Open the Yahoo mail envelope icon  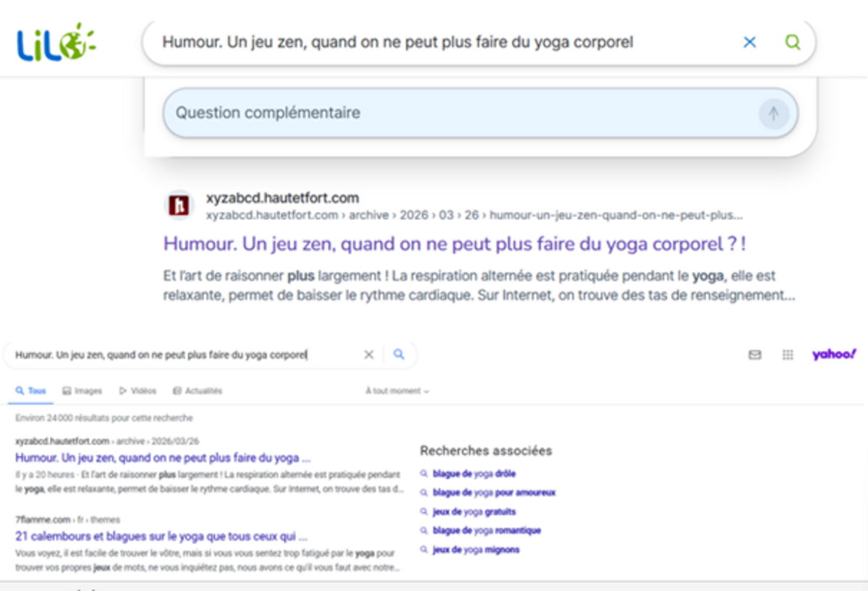pyautogui.click(x=754, y=354)
